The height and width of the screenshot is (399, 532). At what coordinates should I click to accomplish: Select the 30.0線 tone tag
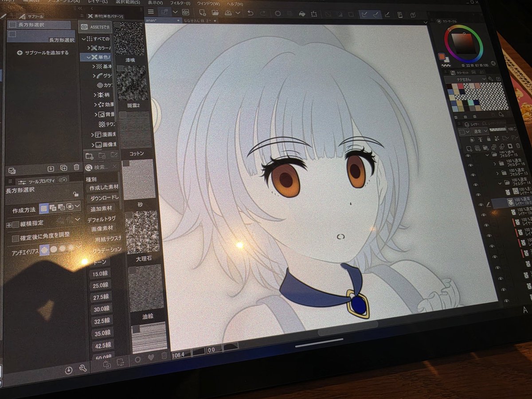[101, 309]
